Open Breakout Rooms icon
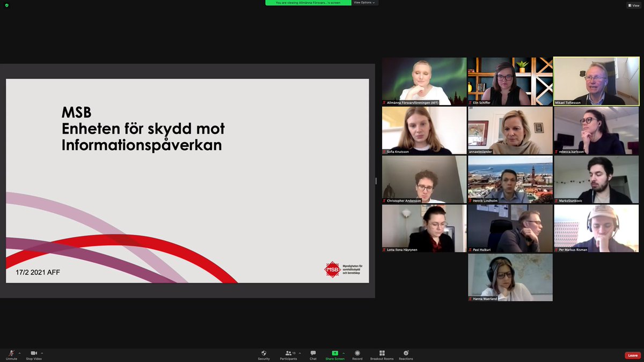The width and height of the screenshot is (644, 362). pos(382,353)
